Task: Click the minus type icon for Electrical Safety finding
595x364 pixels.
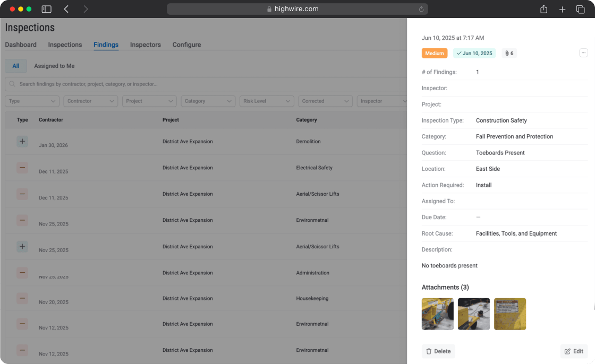Action: pos(22,168)
